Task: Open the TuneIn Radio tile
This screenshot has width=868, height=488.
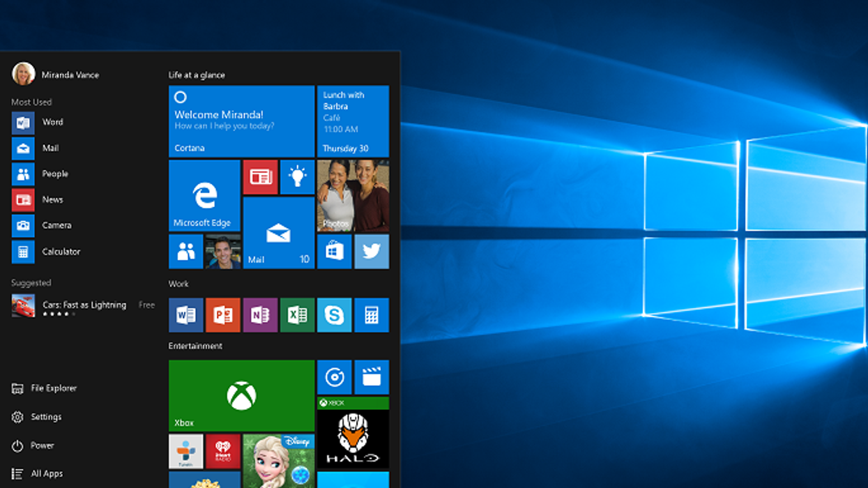Action: pos(185,450)
